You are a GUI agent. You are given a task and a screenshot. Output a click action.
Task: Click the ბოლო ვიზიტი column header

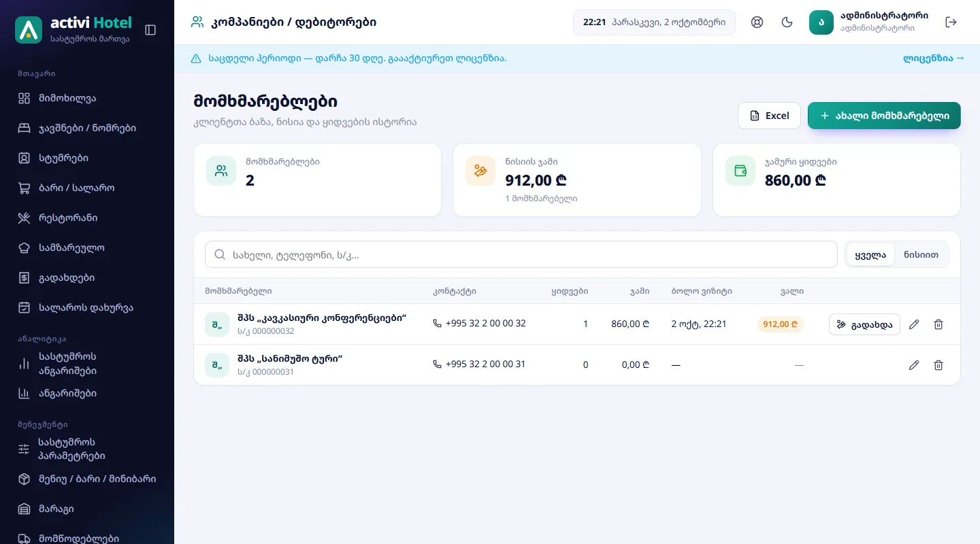point(702,291)
